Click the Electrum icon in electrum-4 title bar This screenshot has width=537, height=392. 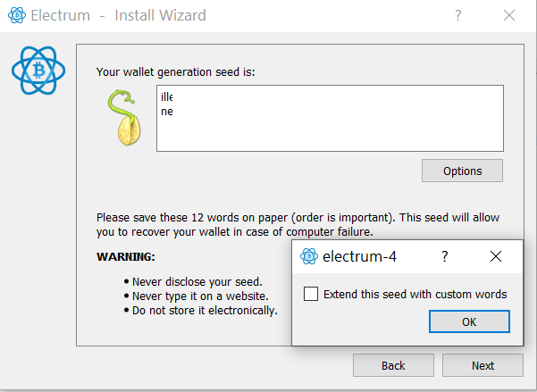click(x=309, y=256)
